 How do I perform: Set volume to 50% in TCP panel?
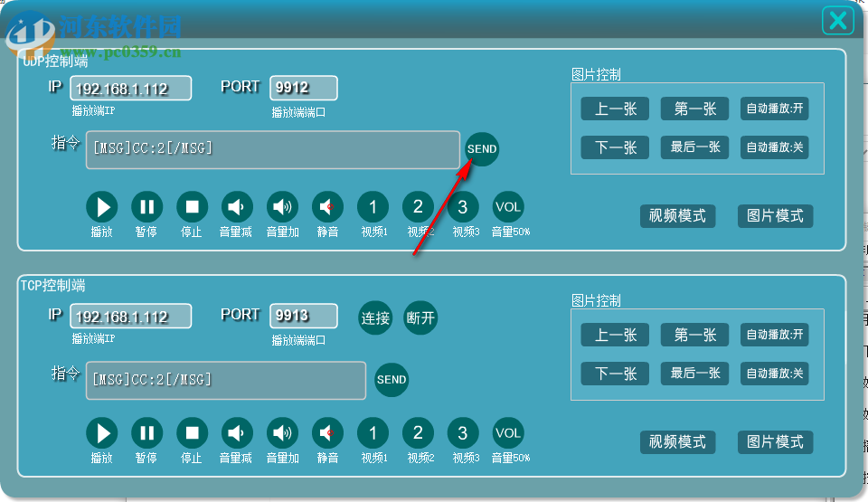click(508, 433)
